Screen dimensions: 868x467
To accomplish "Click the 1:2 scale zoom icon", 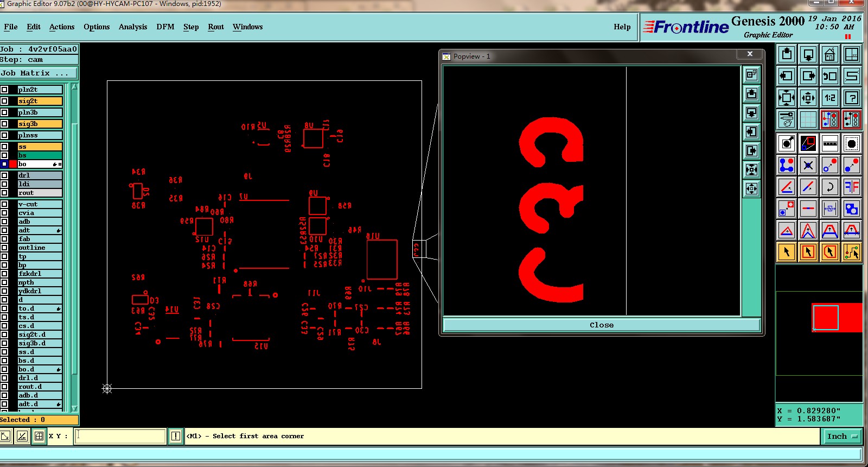I will [x=830, y=98].
